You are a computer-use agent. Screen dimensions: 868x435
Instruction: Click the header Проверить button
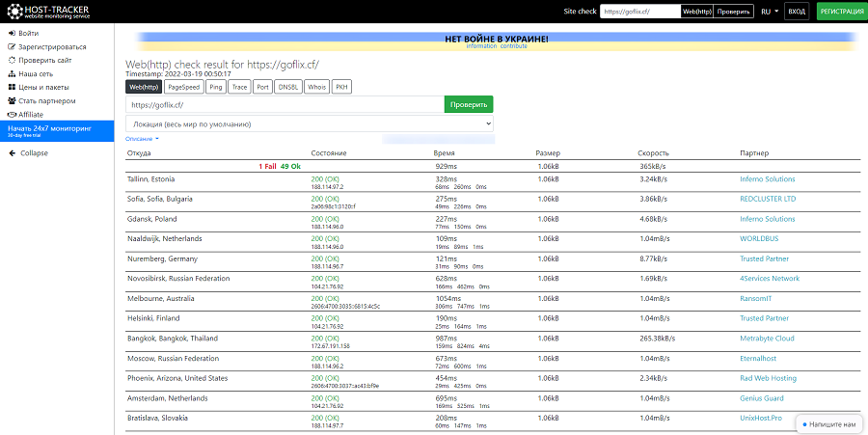pyautogui.click(x=734, y=11)
